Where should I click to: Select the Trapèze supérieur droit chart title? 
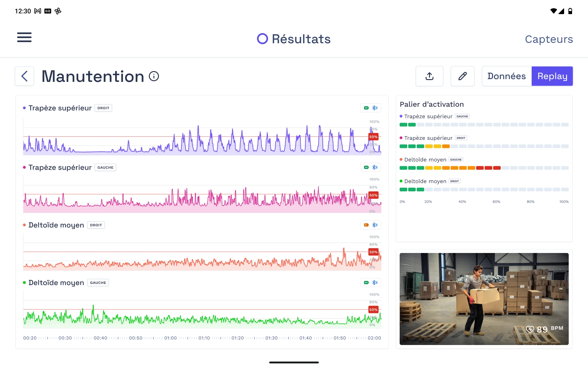[x=60, y=108]
